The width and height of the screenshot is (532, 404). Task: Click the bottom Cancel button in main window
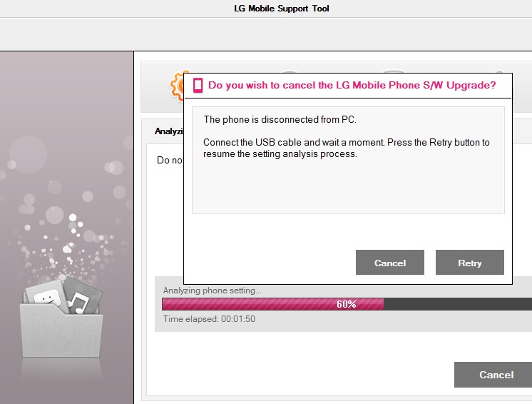[x=493, y=375]
